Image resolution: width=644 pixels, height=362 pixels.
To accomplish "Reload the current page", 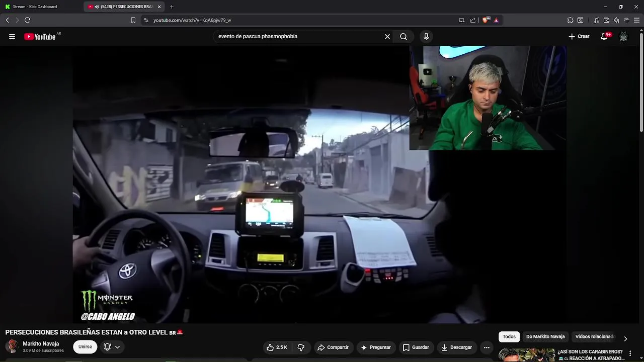I will coord(27,20).
